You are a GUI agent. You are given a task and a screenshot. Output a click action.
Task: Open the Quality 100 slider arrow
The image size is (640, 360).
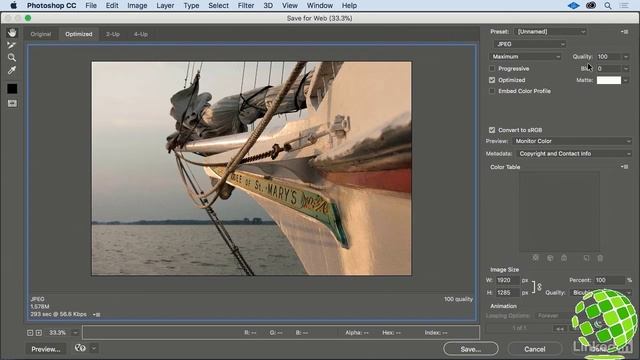coord(626,57)
